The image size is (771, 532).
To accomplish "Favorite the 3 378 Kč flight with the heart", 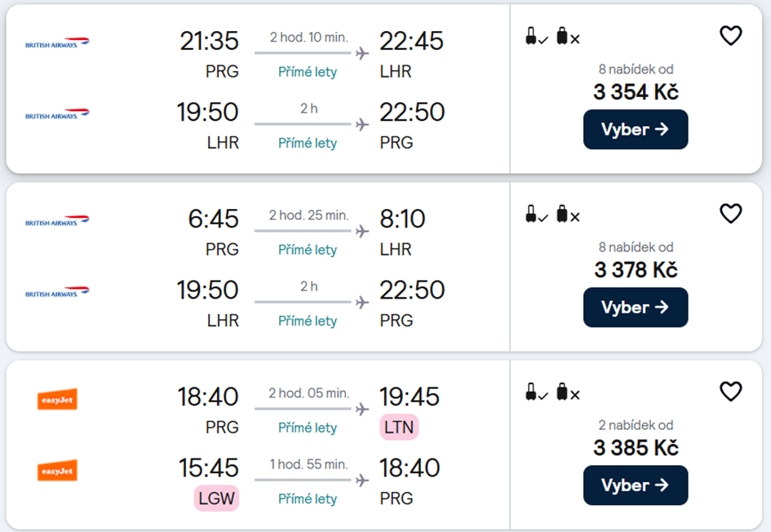I will (x=730, y=214).
